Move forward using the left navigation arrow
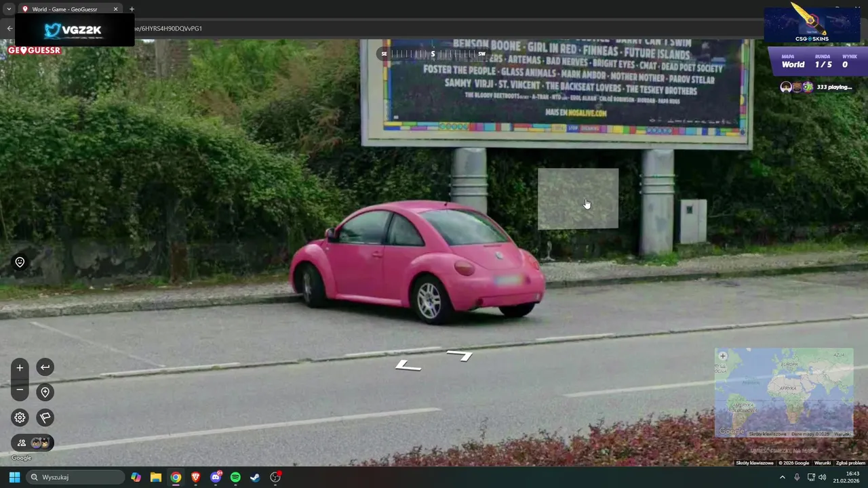This screenshot has height=488, width=868. click(x=408, y=366)
